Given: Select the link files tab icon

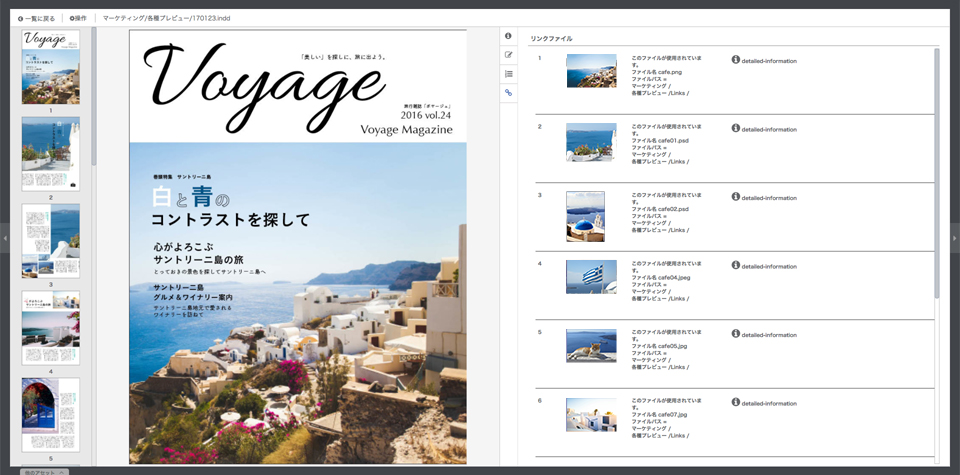Looking at the screenshot, I should tap(508, 93).
